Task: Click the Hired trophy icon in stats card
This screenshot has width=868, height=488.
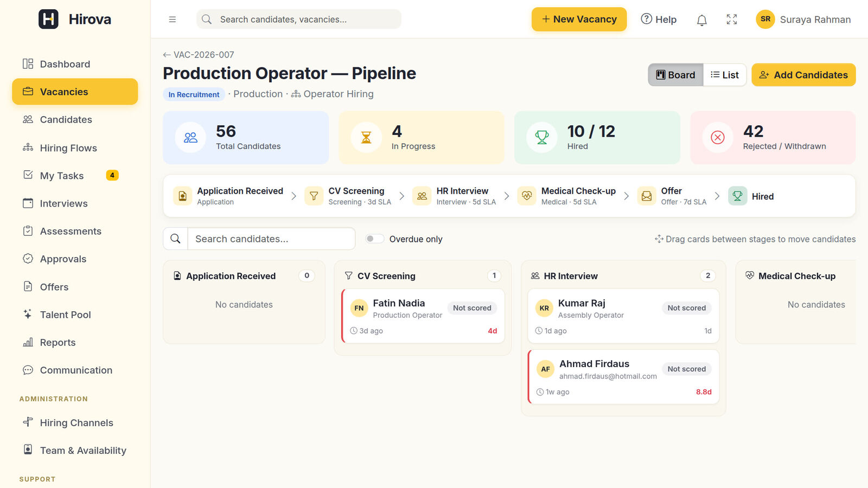Action: [542, 138]
